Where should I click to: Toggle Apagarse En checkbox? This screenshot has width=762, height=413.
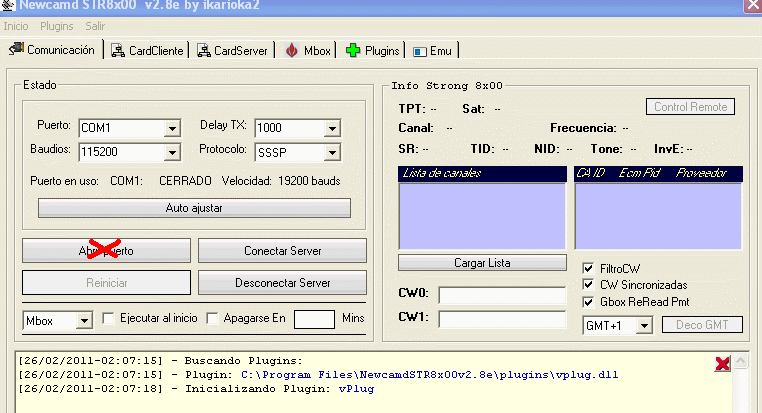point(212,318)
